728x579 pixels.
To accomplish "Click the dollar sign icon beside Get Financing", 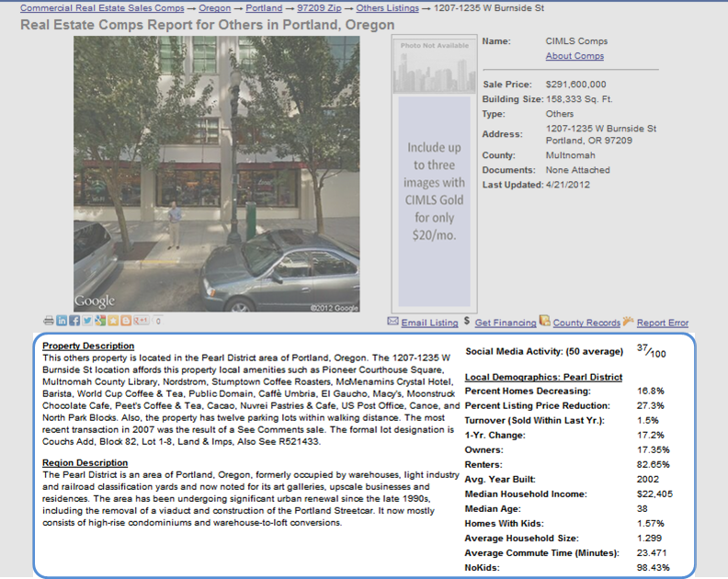I will [467, 322].
